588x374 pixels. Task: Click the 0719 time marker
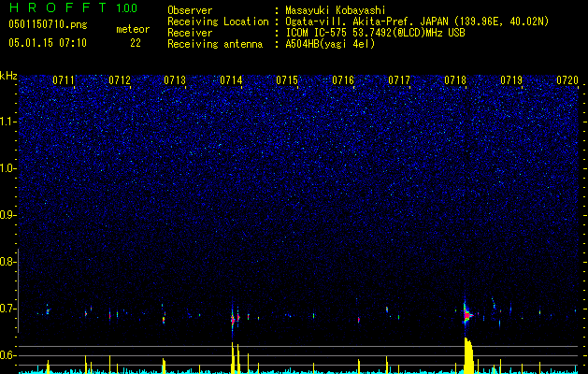(x=511, y=80)
